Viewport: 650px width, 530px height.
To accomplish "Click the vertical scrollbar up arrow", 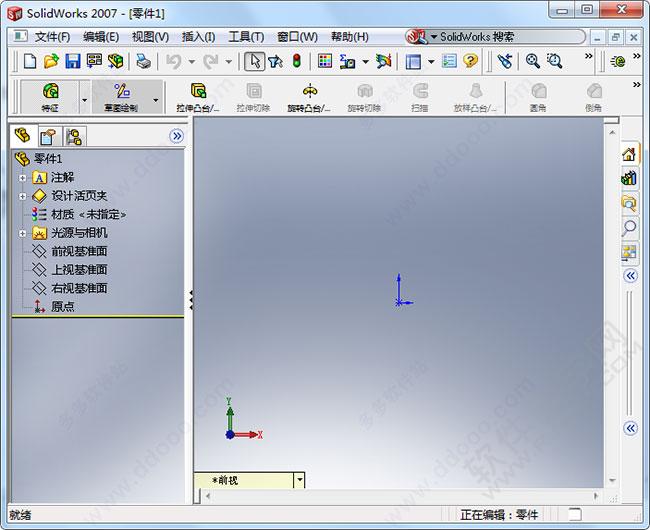I will [612, 133].
